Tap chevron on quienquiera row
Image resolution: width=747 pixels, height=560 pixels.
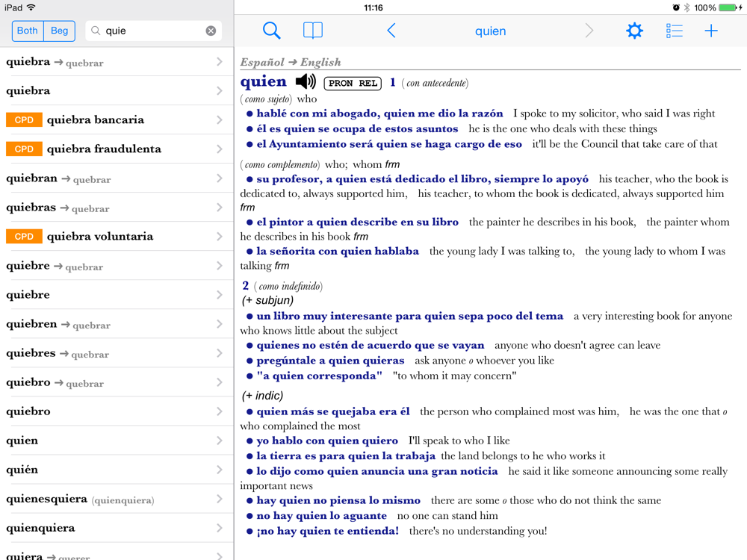pos(219,528)
